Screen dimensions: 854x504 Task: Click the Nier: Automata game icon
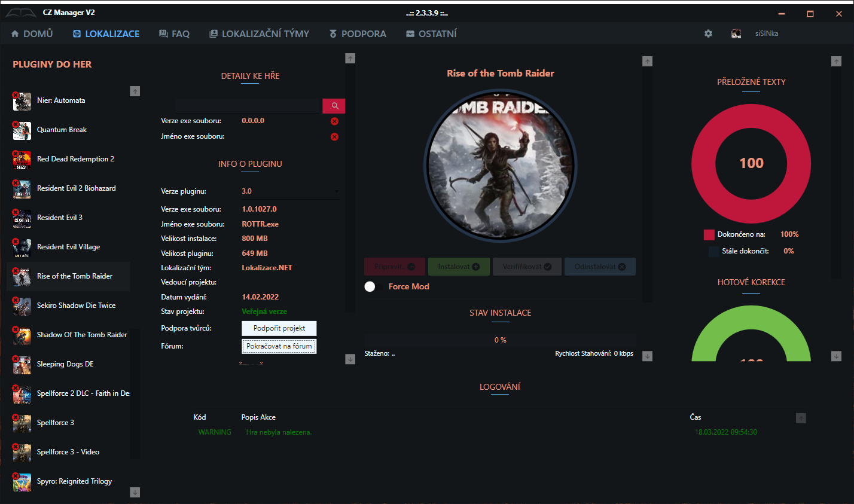coord(22,101)
